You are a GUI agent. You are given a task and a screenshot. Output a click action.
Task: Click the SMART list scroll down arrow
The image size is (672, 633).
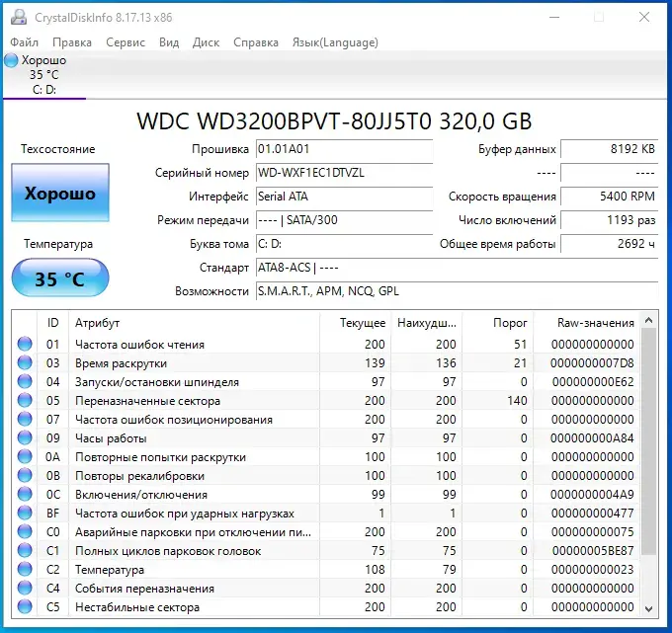tap(649, 608)
